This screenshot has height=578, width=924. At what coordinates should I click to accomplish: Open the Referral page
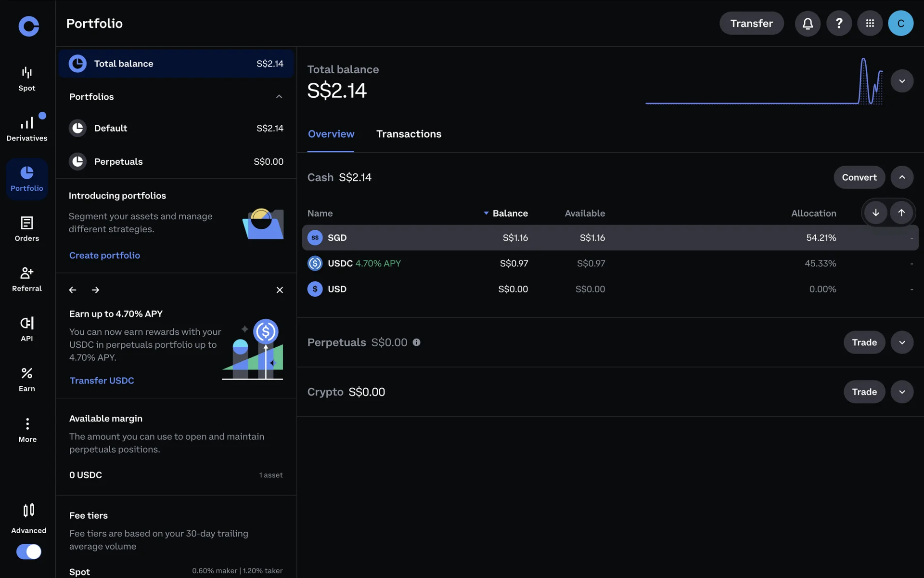tap(27, 279)
